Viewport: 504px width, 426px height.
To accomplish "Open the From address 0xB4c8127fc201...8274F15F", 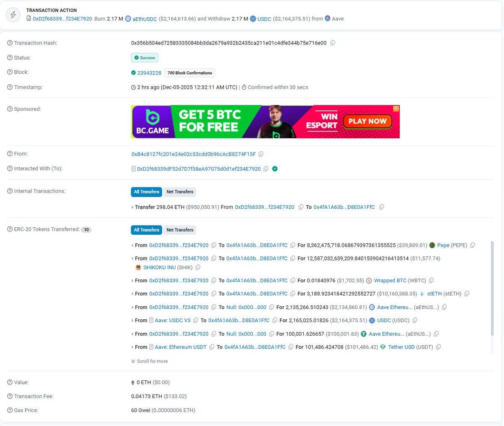I will (x=194, y=154).
